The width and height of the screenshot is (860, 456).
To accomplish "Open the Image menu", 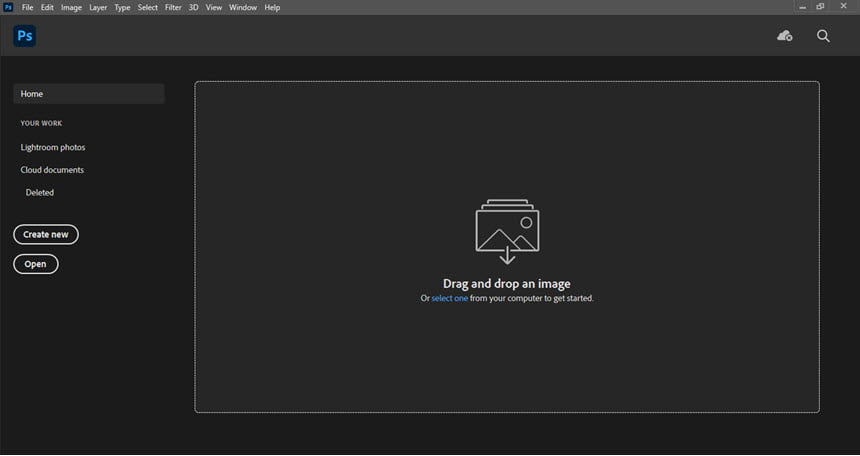I will (71, 8).
